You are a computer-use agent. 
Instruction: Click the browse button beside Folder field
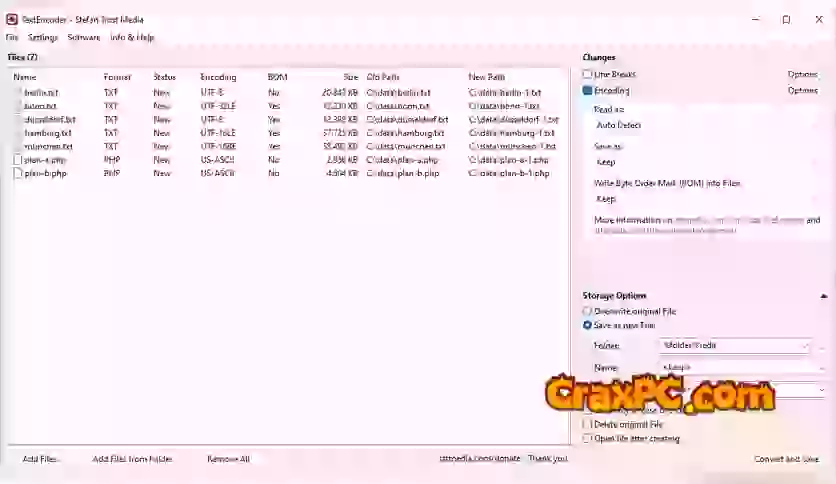point(822,346)
